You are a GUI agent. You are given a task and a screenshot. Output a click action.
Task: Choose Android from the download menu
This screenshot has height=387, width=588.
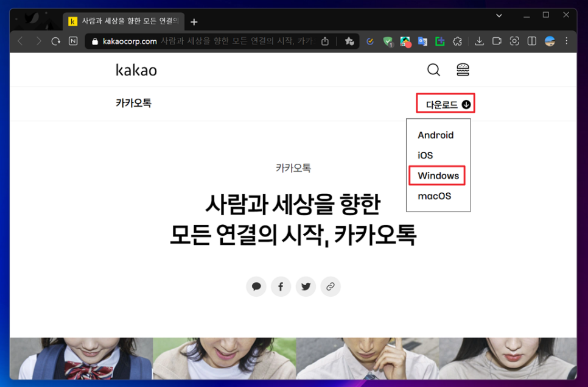436,135
